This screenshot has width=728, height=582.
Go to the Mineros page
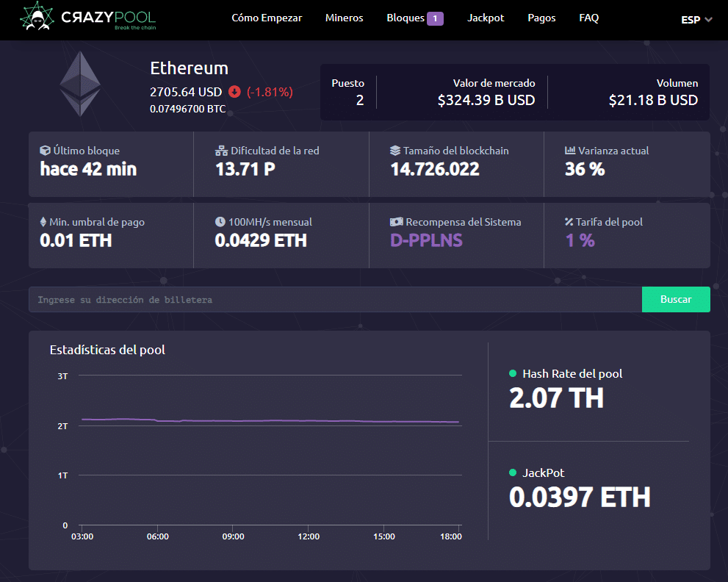[x=345, y=18]
